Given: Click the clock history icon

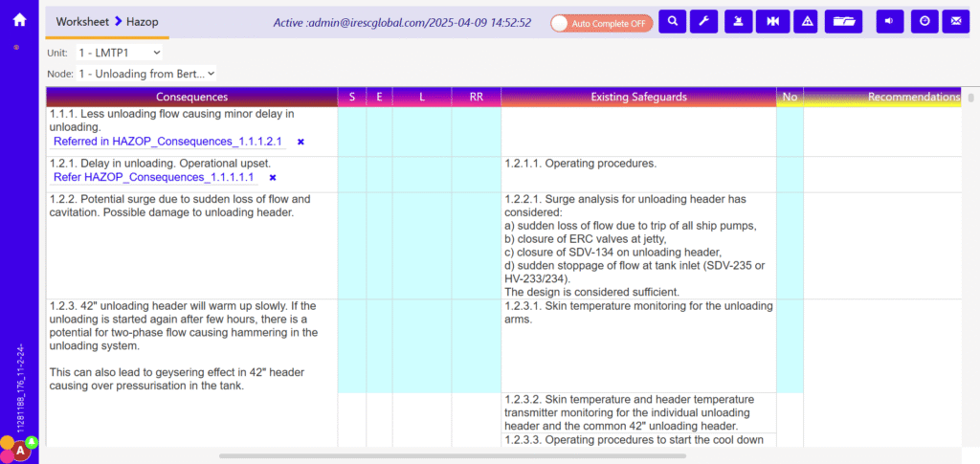Looking at the screenshot, I should click(924, 21).
